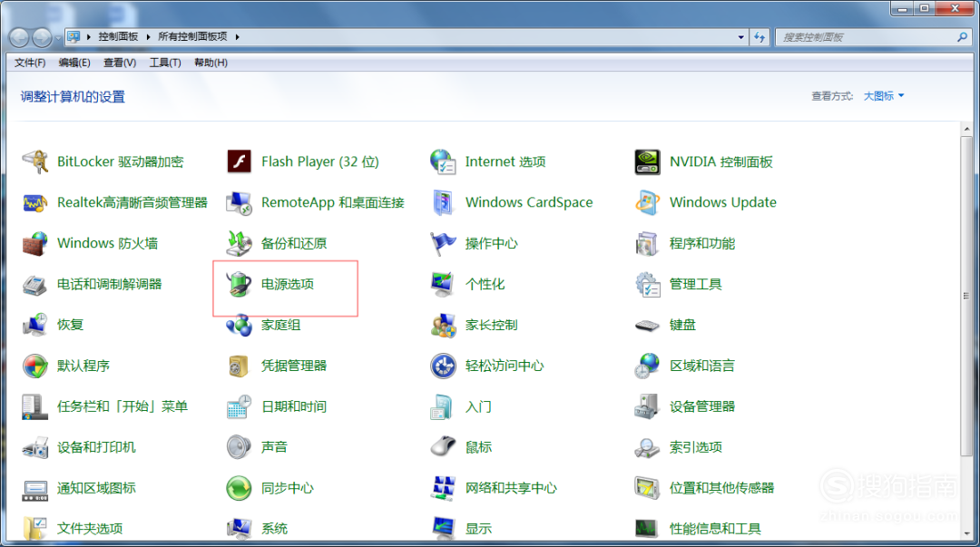Open the 显示 display link

tap(478, 529)
